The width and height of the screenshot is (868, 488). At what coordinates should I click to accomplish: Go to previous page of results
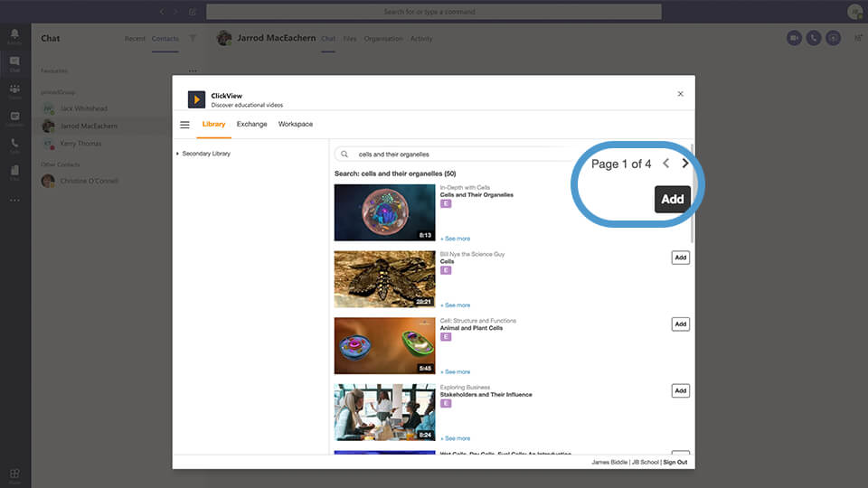(666, 164)
